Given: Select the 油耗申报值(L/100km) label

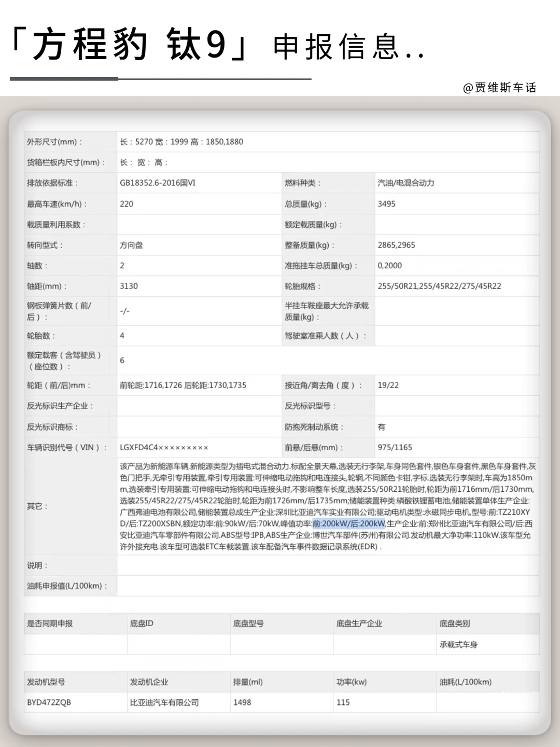Looking at the screenshot, I should [x=67, y=586].
